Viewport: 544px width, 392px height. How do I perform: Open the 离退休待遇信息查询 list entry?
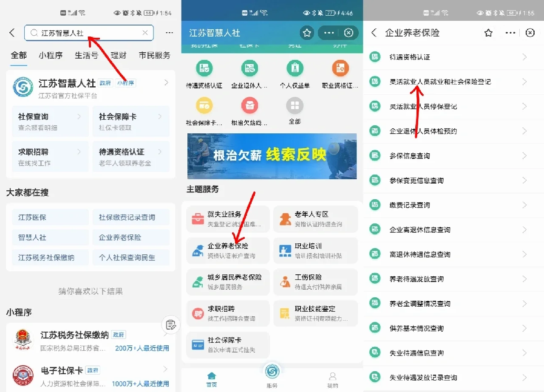coord(453,254)
